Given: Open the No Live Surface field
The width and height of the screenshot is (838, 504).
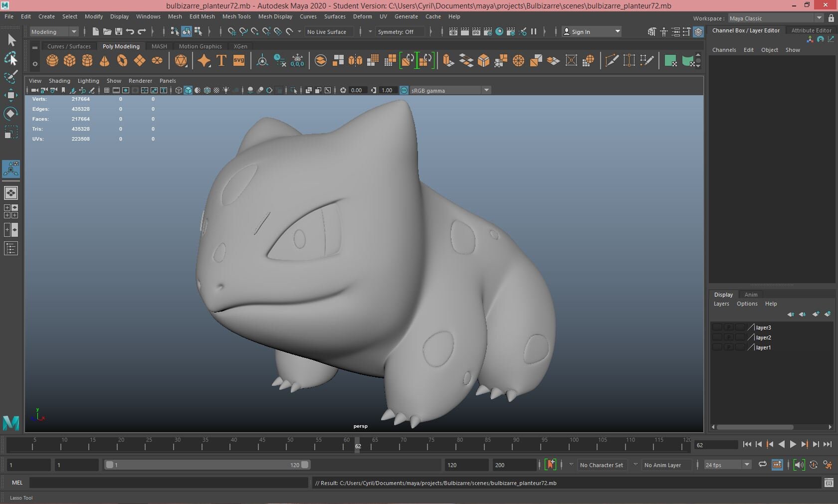Looking at the screenshot, I should (x=329, y=31).
